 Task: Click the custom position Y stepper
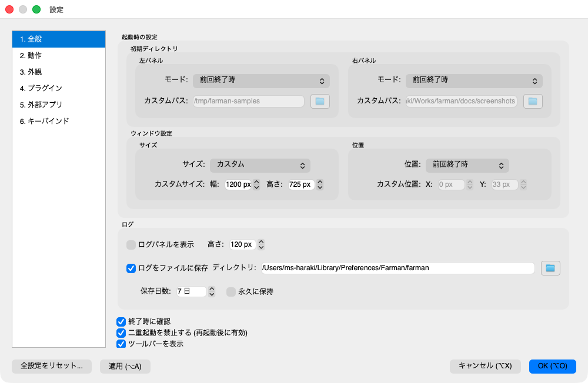523,184
